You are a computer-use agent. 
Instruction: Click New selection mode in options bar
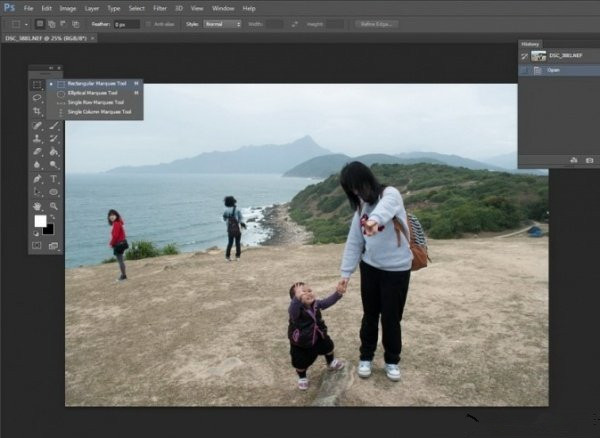(40, 24)
